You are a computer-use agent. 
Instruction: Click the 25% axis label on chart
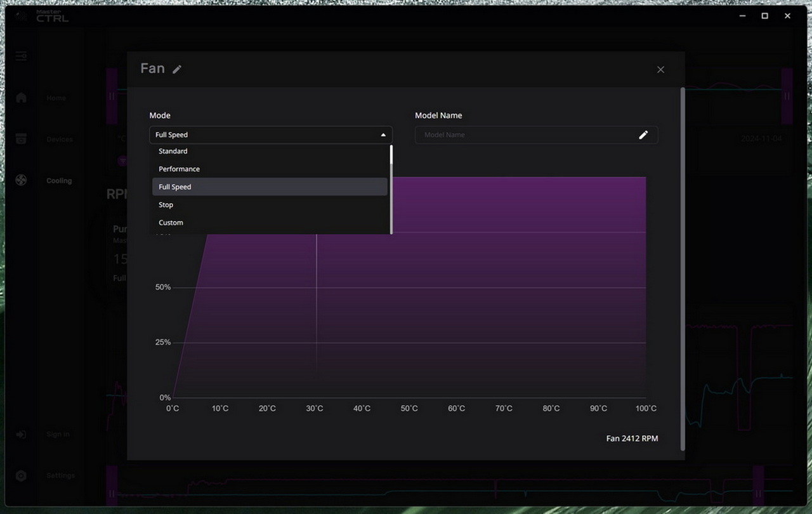click(163, 343)
